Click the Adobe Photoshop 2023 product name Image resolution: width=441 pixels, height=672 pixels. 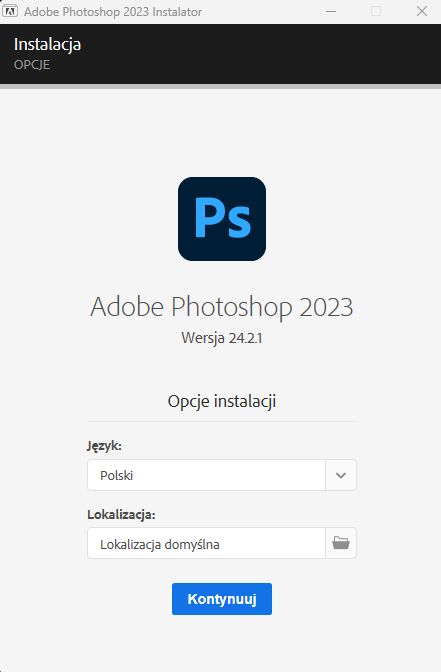click(222, 307)
